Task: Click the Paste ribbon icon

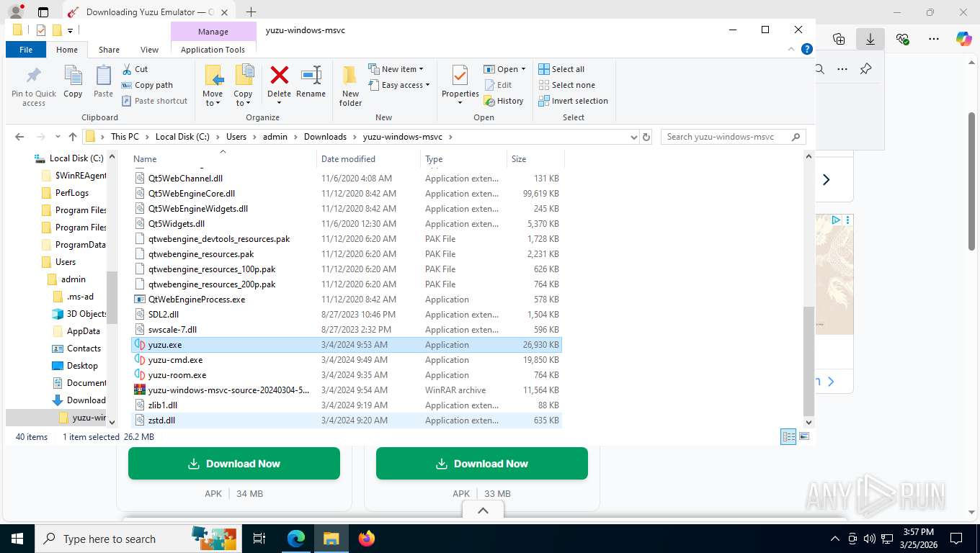Action: pos(103,81)
